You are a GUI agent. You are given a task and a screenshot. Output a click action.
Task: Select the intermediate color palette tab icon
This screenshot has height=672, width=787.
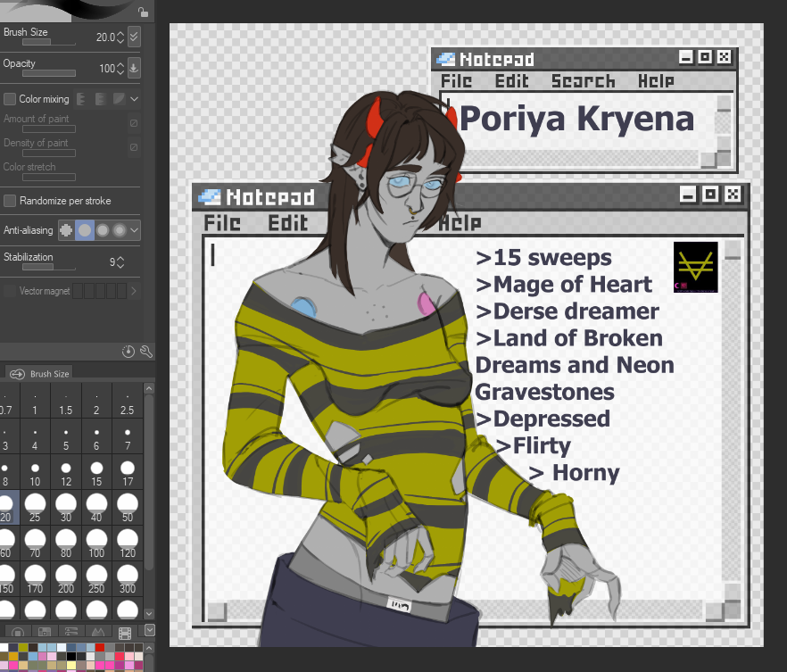click(x=98, y=633)
